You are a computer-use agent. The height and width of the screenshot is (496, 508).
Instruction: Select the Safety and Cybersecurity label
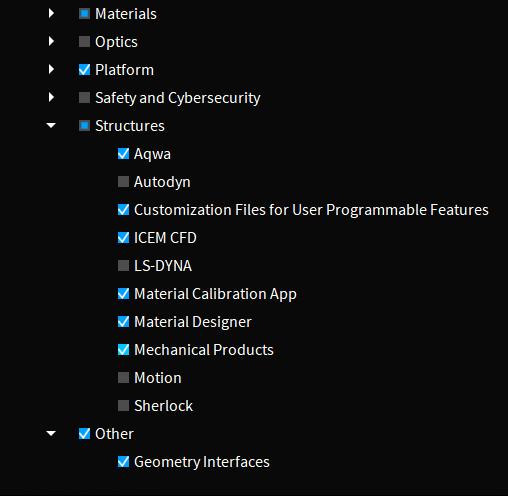pos(178,98)
